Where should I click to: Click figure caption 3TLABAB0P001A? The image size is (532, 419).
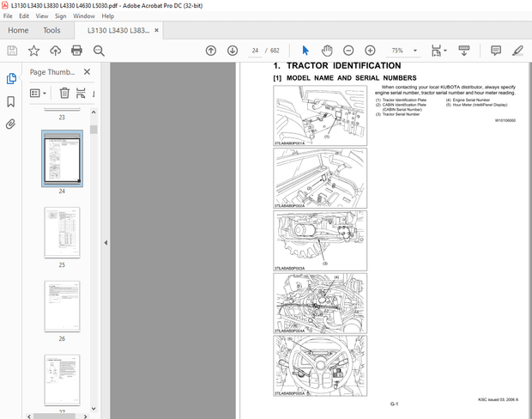(x=289, y=143)
